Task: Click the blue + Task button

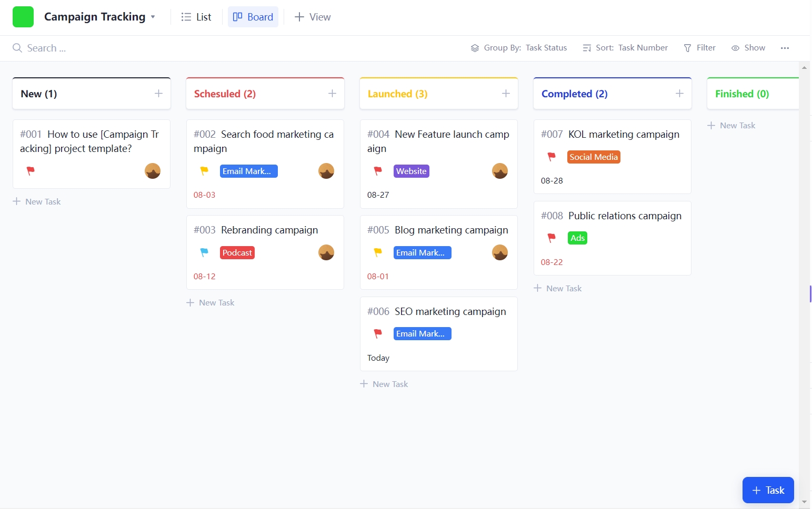Action: click(768, 490)
